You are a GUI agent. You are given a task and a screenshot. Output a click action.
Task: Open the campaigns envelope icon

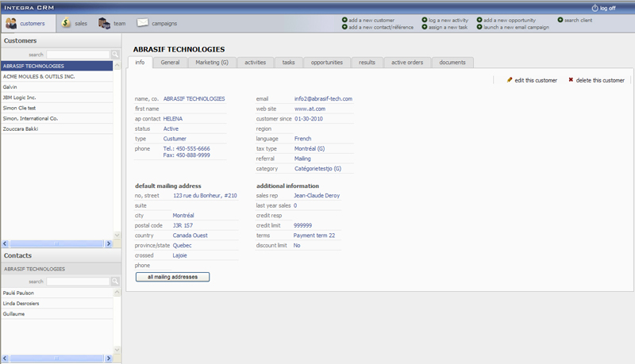(x=143, y=23)
